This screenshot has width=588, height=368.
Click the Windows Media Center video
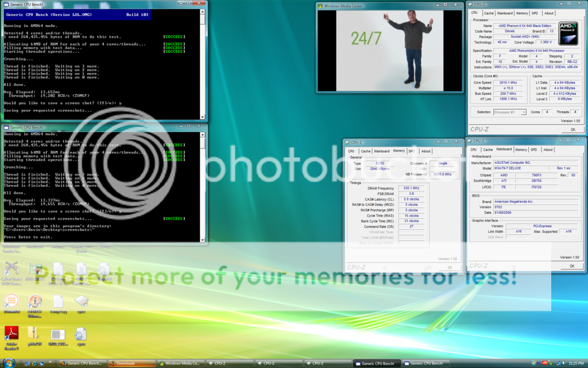point(390,51)
